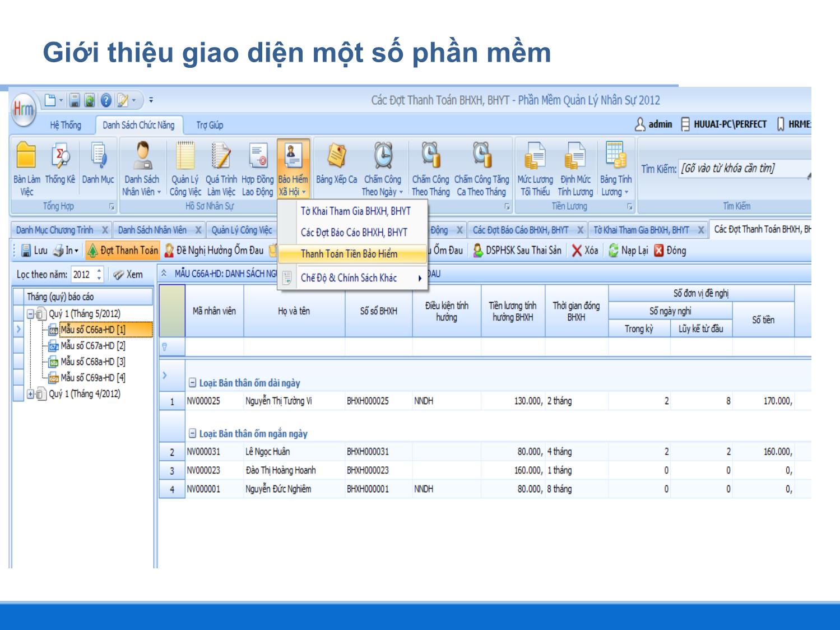Click the new document quick access icon
Viewport: 840px width, 630px height.
click(50, 101)
